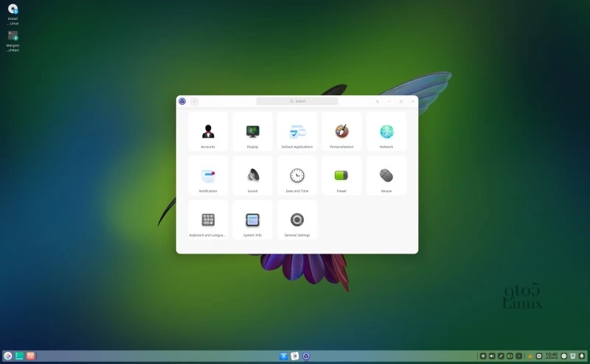The image size is (590, 364).
Task: Click the volume icon in system tray
Action: [x=492, y=356]
